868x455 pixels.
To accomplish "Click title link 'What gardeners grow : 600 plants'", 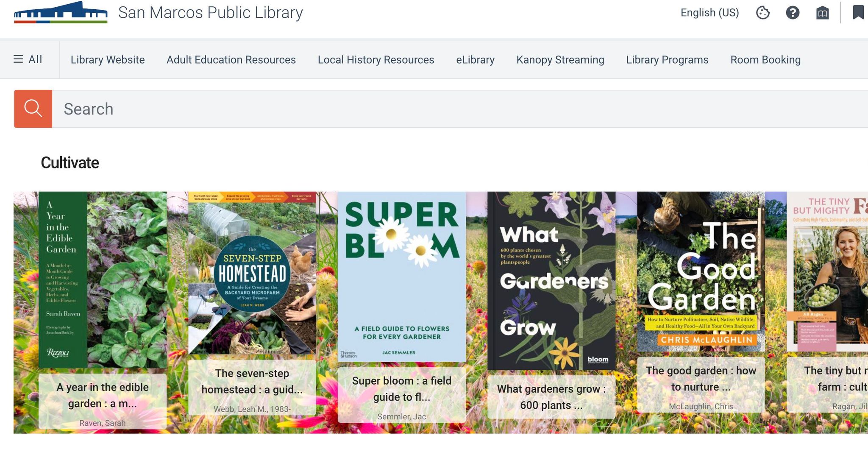I will (x=551, y=397).
